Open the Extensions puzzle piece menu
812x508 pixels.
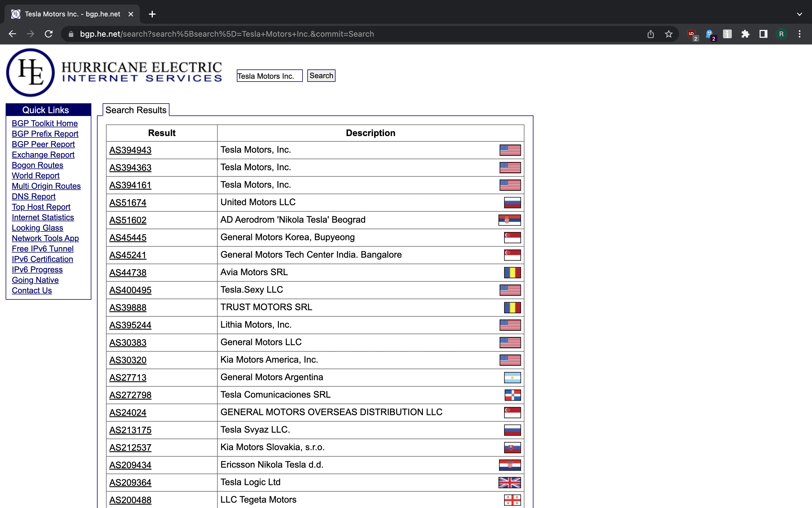[x=745, y=34]
